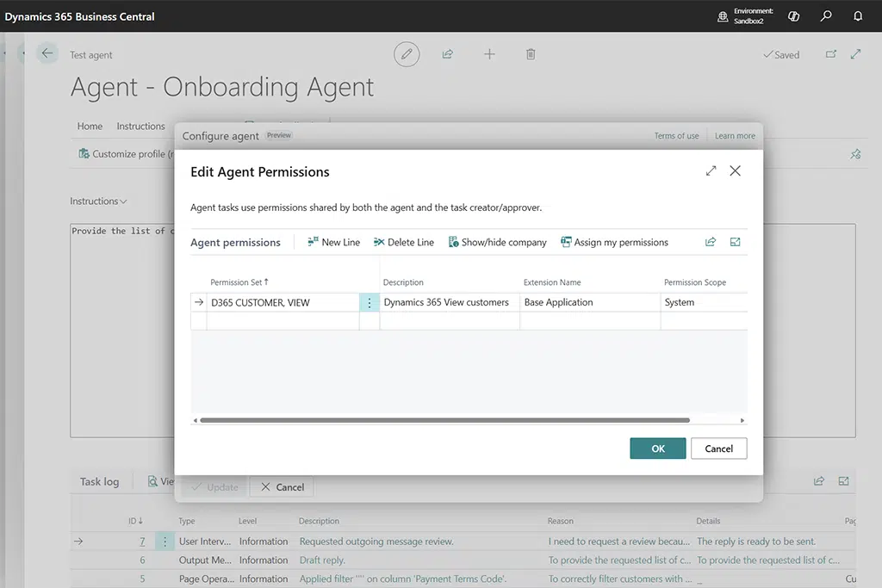Click Customize profile action
Screen dimensions: 882x588
coord(126,154)
